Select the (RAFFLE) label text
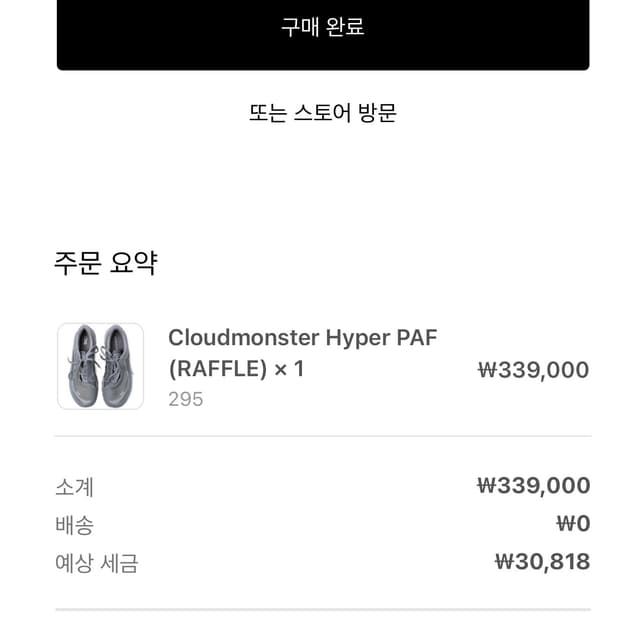Viewport: 620px width, 620px height. [x=218, y=369]
